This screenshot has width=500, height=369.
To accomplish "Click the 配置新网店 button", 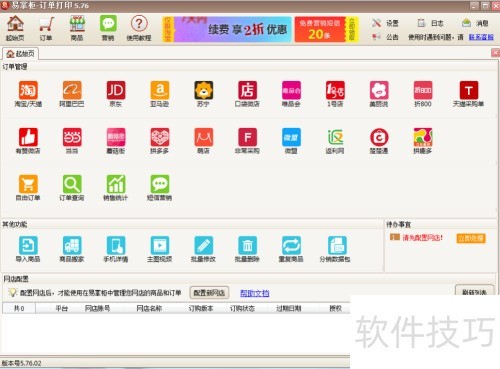I will pyautogui.click(x=209, y=293).
